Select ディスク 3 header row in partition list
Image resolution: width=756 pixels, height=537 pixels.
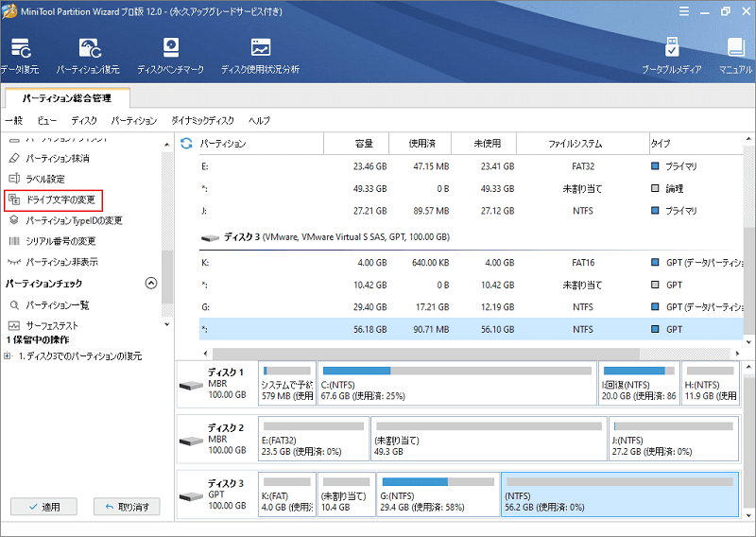pos(471,237)
